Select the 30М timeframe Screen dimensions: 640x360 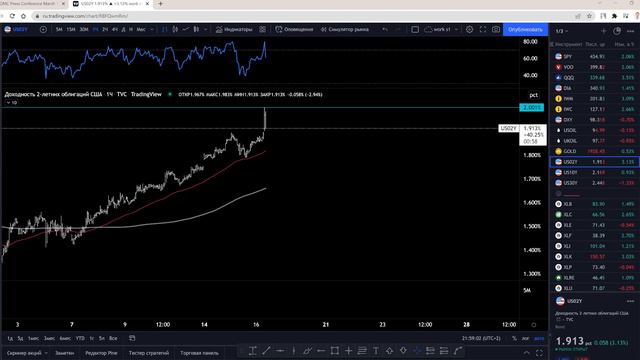84,29
